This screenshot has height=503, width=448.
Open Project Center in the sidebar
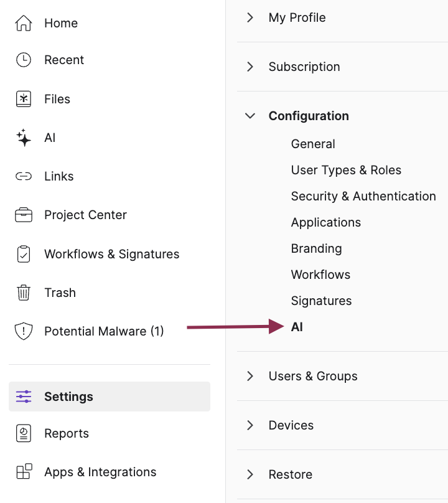[85, 215]
